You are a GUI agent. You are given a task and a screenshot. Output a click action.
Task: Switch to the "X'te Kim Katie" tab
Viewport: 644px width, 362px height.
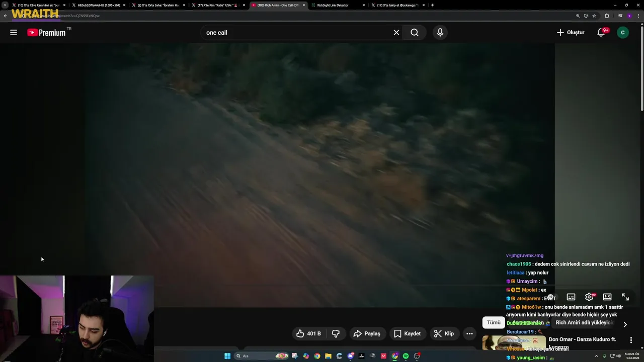pos(218,5)
